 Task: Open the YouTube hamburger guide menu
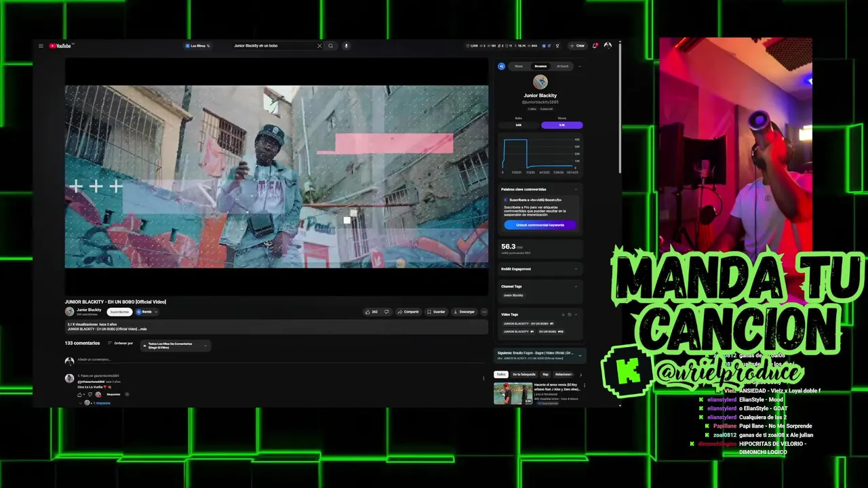41,46
